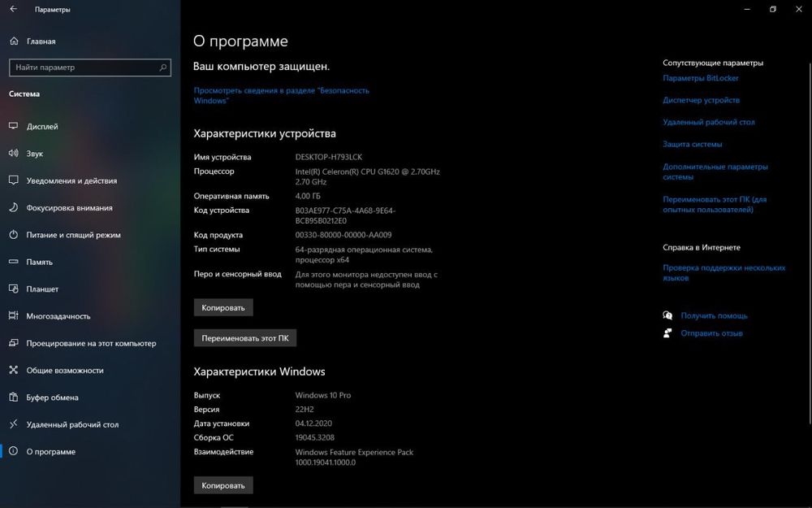
Task: Click Копировать under device specifications
Action: tap(223, 307)
